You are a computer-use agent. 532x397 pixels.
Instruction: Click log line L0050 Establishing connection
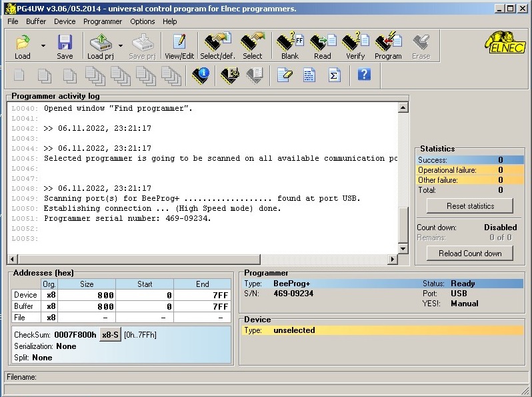(x=162, y=208)
